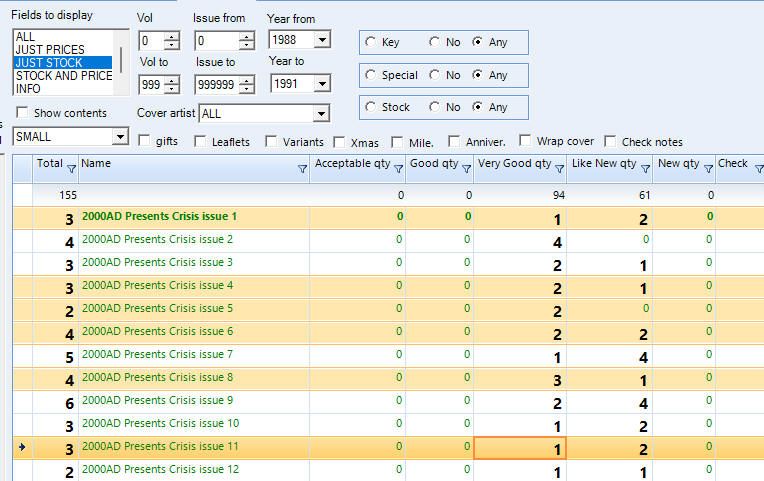This screenshot has width=764, height=481.
Task: Open the Year from dropdown
Action: (322, 40)
